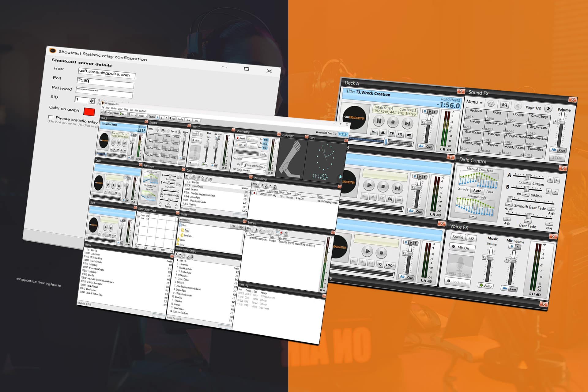Expand the Edit dropdown in Voice-Tracking

point(240,145)
